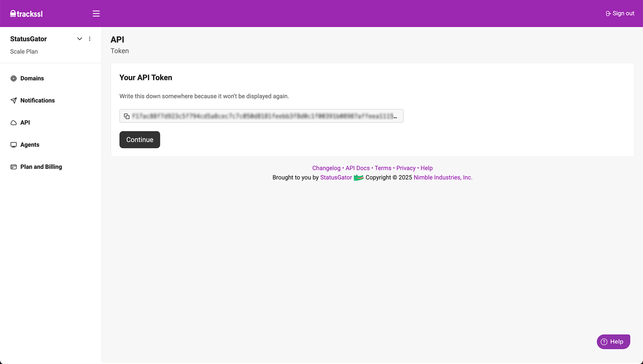Open API in the sidebar

pos(25,122)
